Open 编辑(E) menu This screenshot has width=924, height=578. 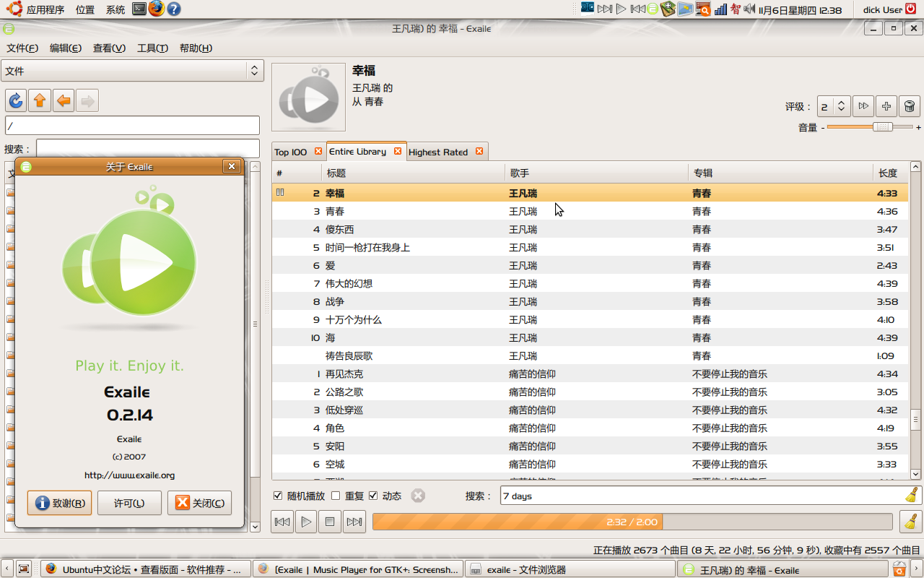click(65, 48)
